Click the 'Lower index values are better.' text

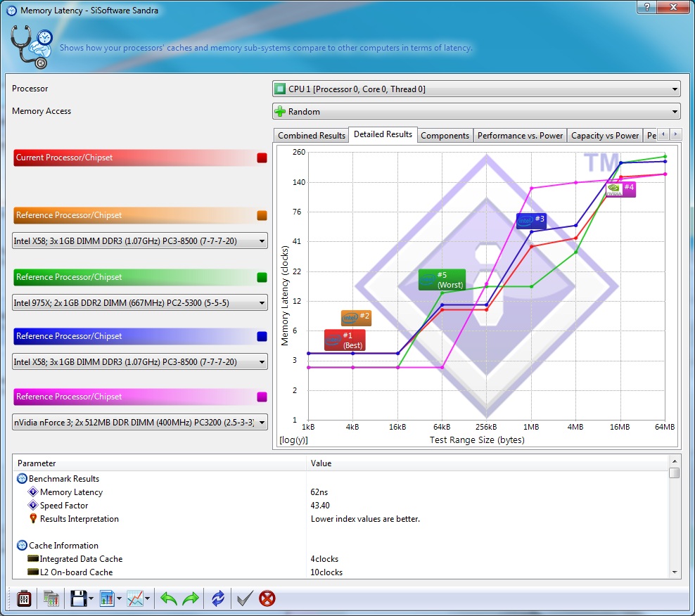click(x=365, y=518)
